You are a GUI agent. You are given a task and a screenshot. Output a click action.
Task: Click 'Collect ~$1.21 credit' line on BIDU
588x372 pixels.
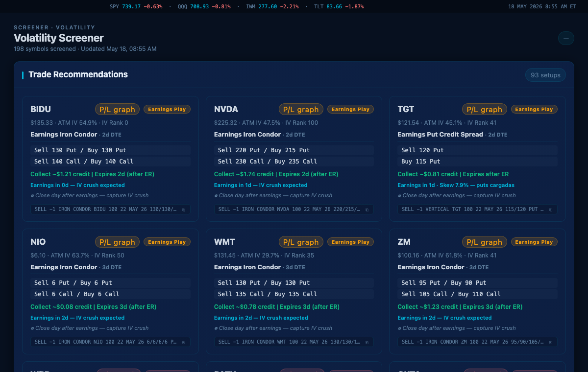coord(93,174)
